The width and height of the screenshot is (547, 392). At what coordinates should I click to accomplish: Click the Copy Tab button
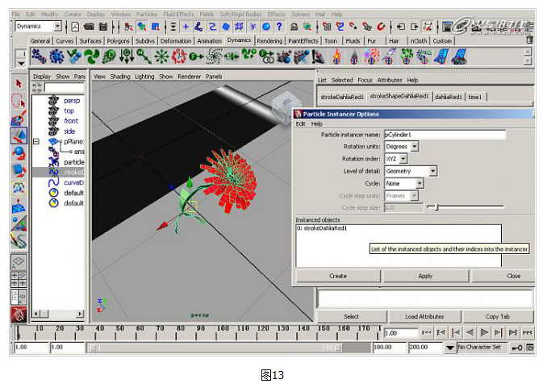[498, 316]
